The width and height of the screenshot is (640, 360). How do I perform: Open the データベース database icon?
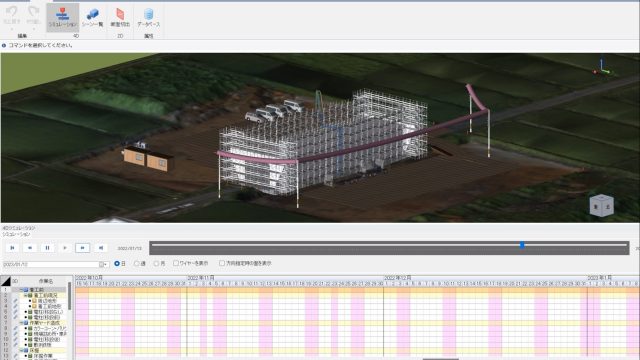pyautogui.click(x=149, y=17)
